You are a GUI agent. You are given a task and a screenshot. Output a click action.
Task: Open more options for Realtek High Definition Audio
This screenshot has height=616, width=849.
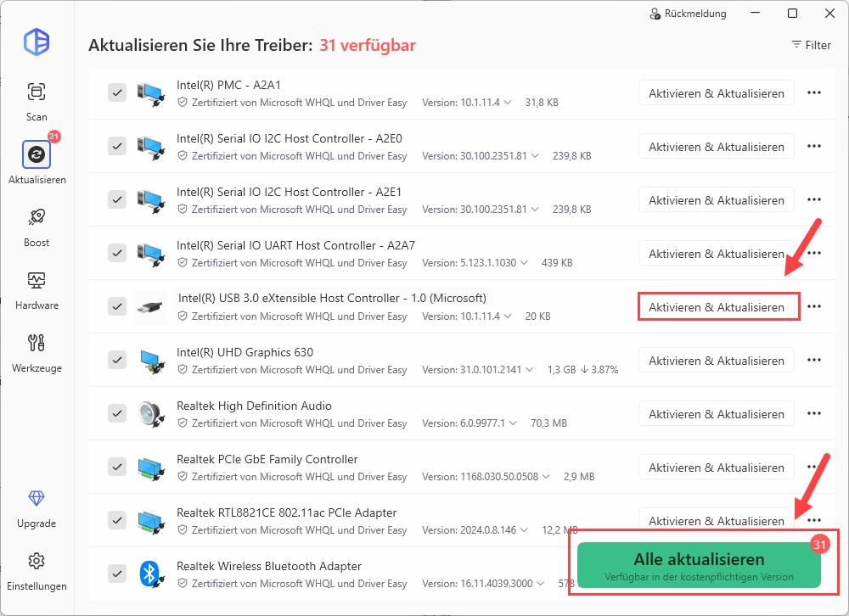(x=814, y=413)
